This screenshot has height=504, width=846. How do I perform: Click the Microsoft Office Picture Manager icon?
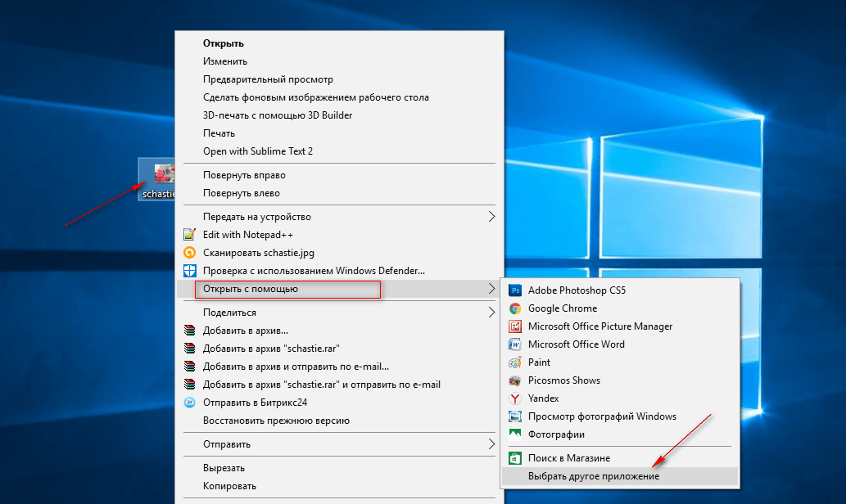(x=515, y=326)
